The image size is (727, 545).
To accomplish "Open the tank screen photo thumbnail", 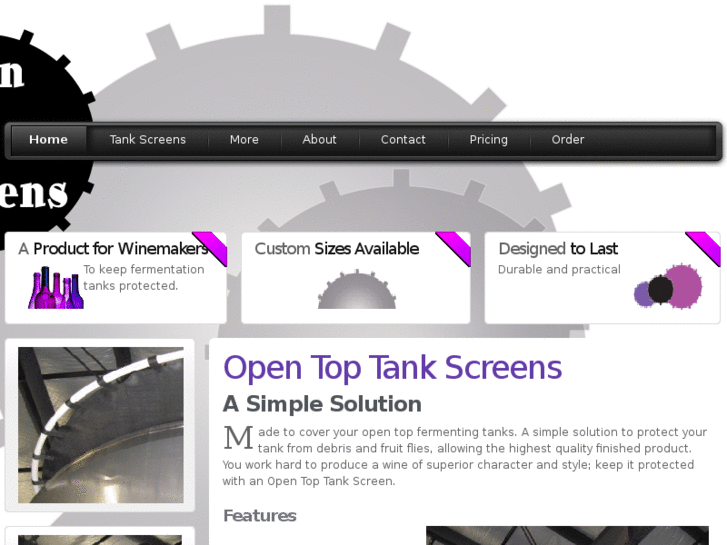I will pyautogui.click(x=101, y=425).
